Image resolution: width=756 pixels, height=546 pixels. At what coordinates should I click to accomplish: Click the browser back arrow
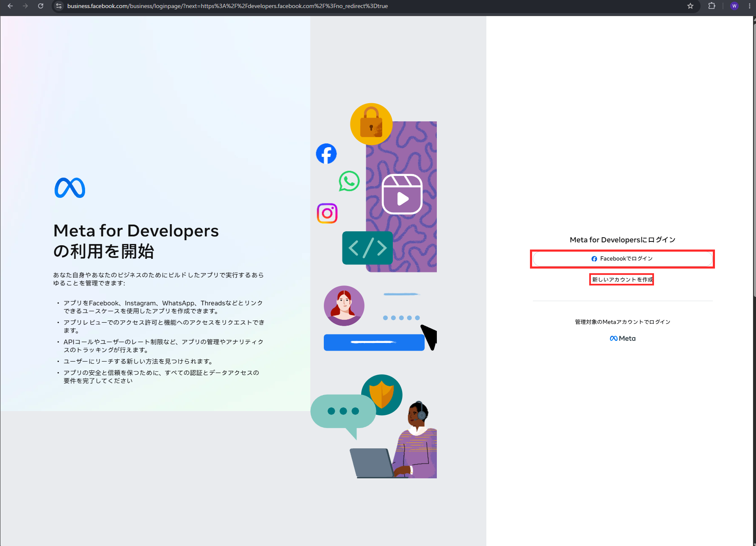coord(10,6)
